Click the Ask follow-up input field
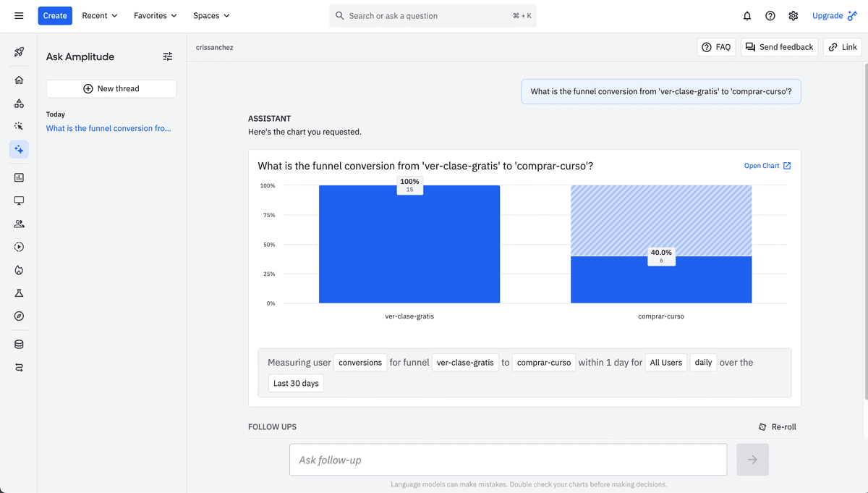The width and height of the screenshot is (868, 493). [x=508, y=460]
